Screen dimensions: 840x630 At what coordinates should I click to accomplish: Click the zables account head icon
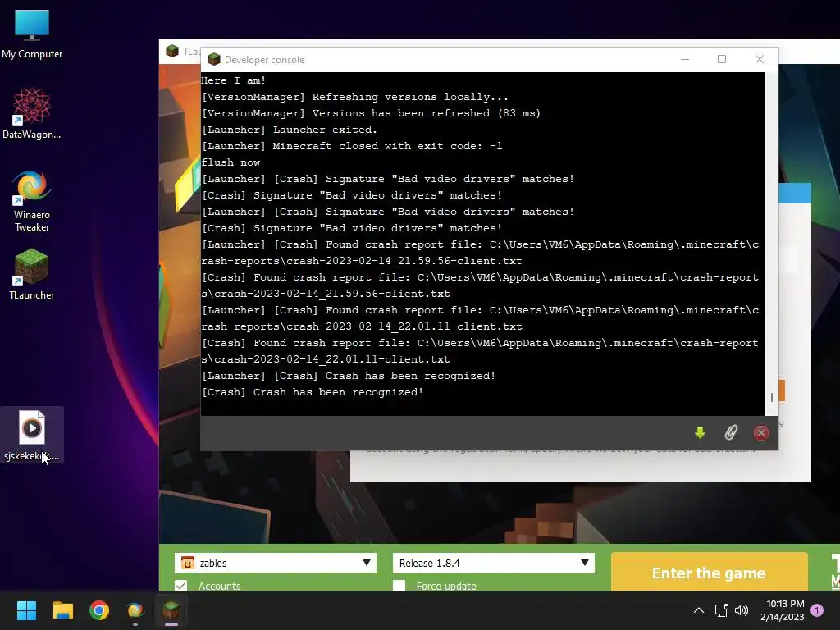coord(188,563)
